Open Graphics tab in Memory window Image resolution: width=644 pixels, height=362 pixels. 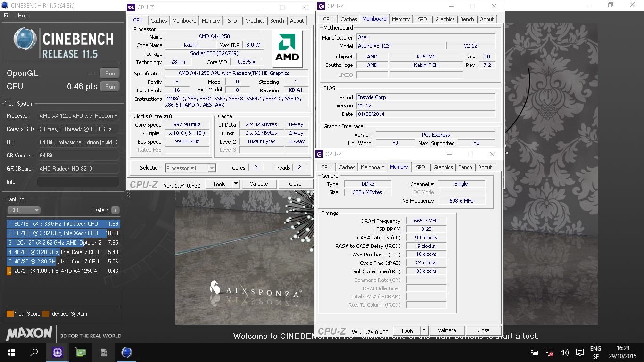(443, 167)
